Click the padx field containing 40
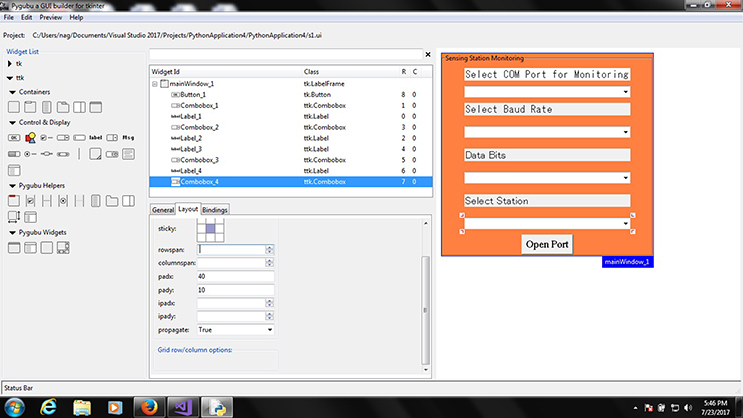This screenshot has height=418, width=743. point(236,276)
